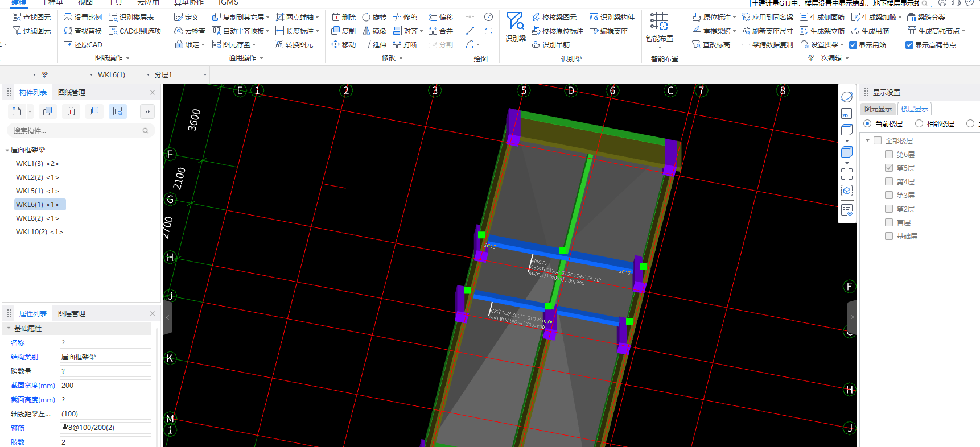
Task: Open 识别楼层表
Action: pyautogui.click(x=131, y=17)
